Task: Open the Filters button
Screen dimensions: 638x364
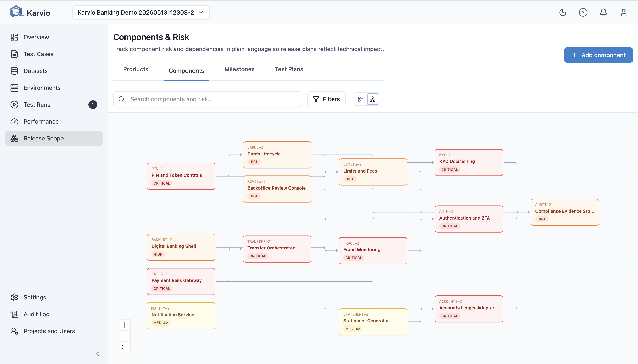Action: (326, 99)
